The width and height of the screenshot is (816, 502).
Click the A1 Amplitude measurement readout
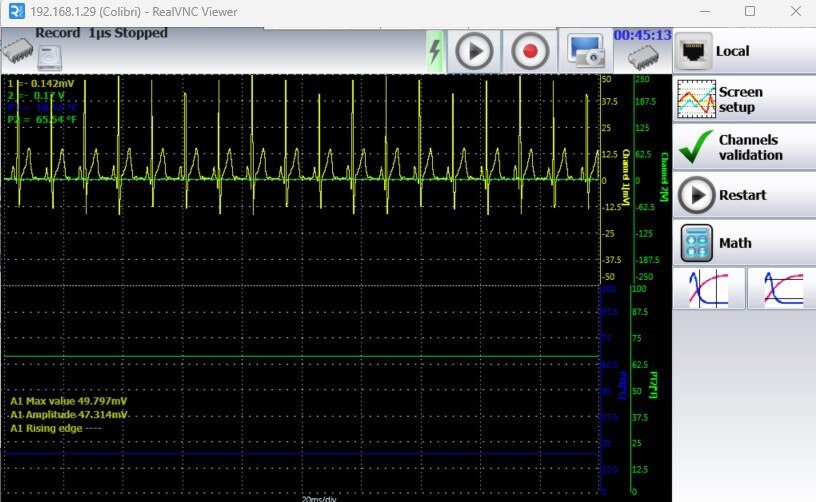[x=68, y=414]
